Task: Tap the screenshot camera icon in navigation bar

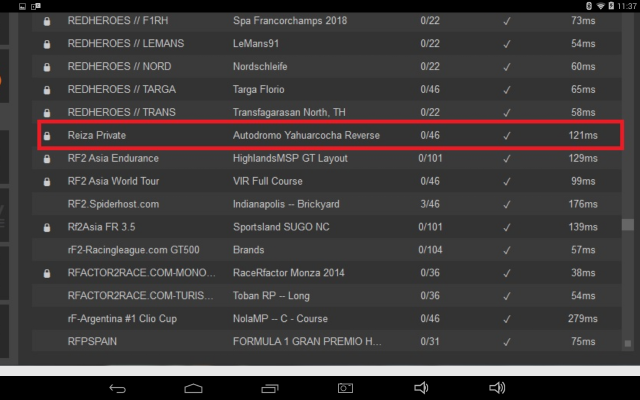Action: [345, 388]
